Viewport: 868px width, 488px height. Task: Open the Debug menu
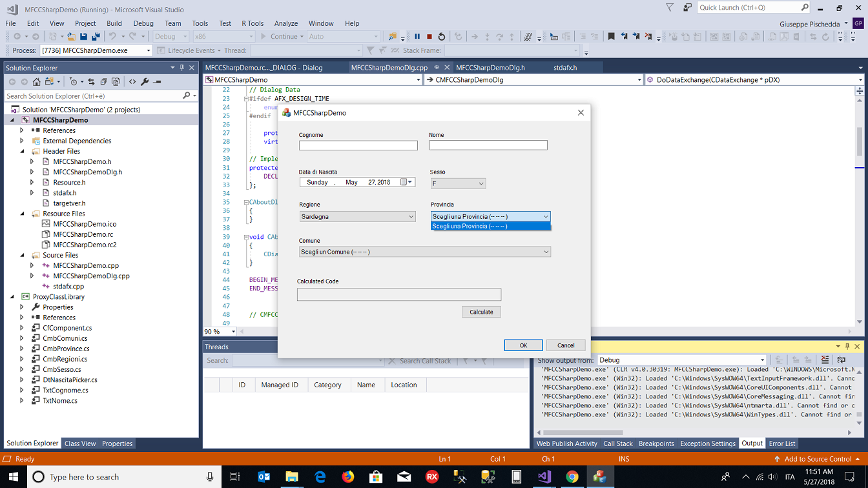click(143, 23)
